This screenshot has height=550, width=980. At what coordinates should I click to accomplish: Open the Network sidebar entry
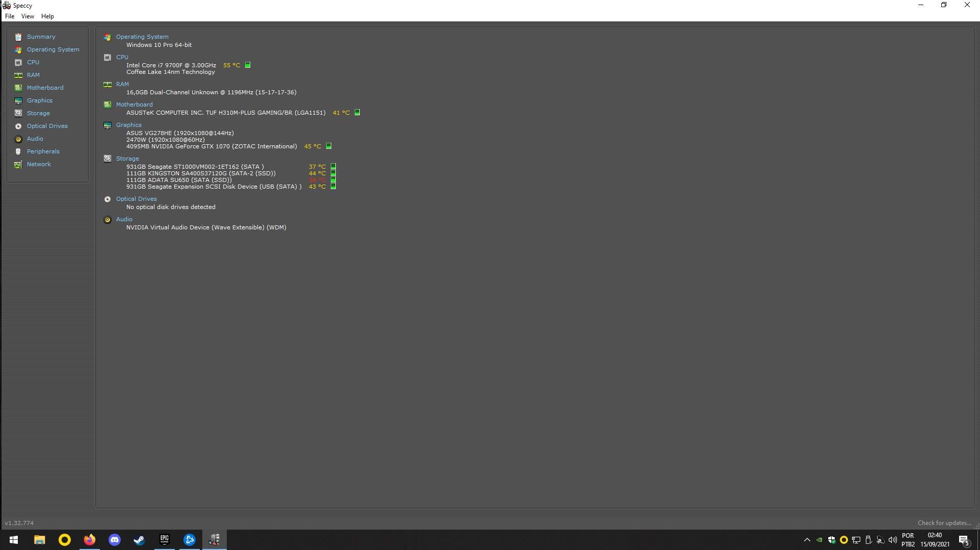39,164
